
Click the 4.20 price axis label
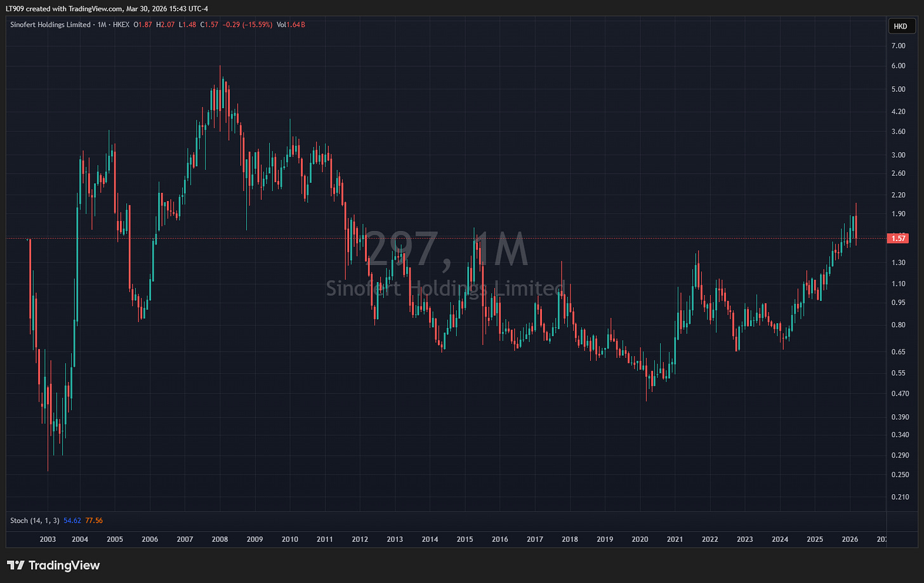click(x=898, y=112)
